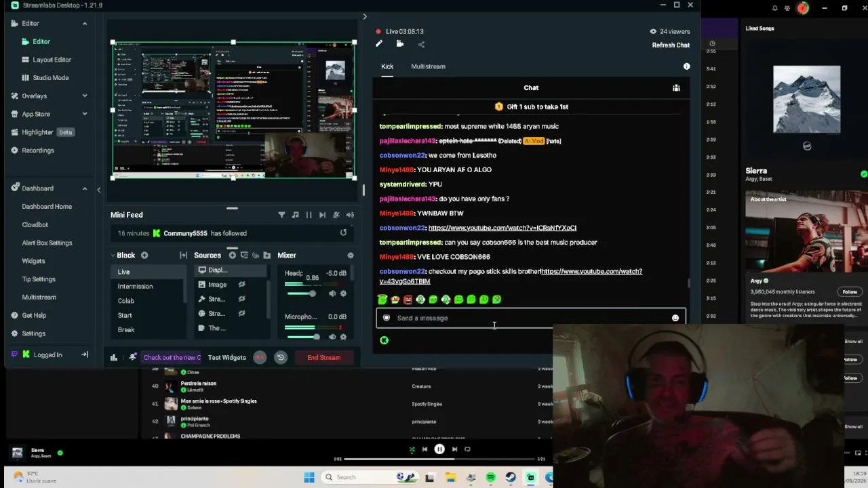868x488 pixels.
Task: Skip the current alert in Mini Feed
Action: (x=322, y=215)
